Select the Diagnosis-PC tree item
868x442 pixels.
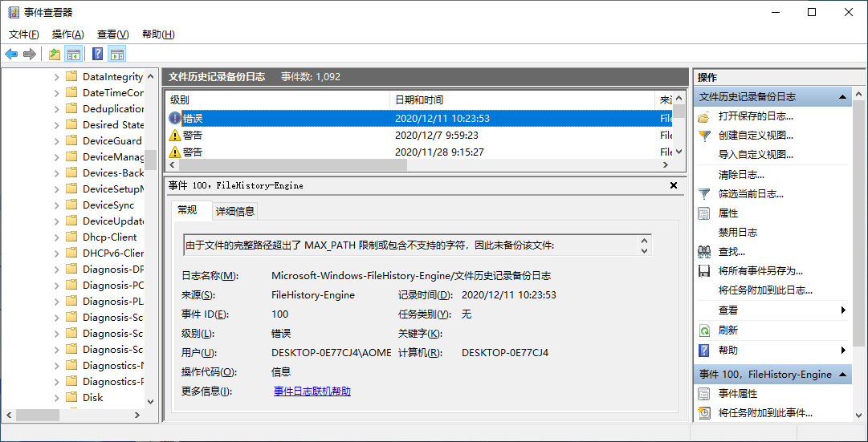[x=113, y=286]
